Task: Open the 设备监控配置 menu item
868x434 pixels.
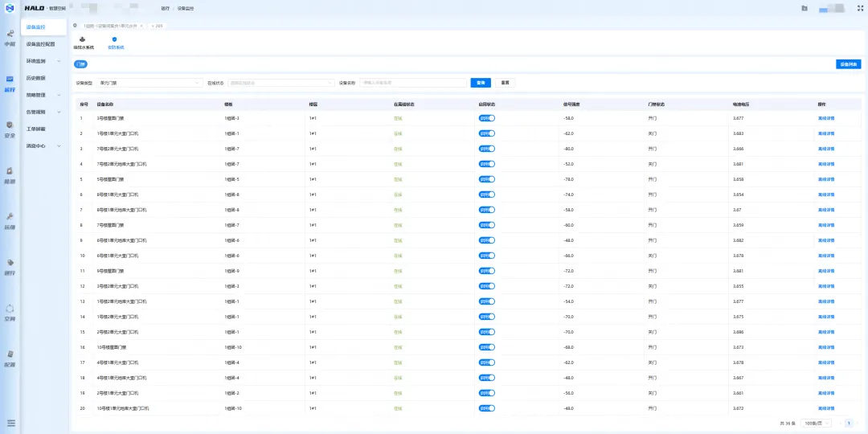Action: point(41,44)
